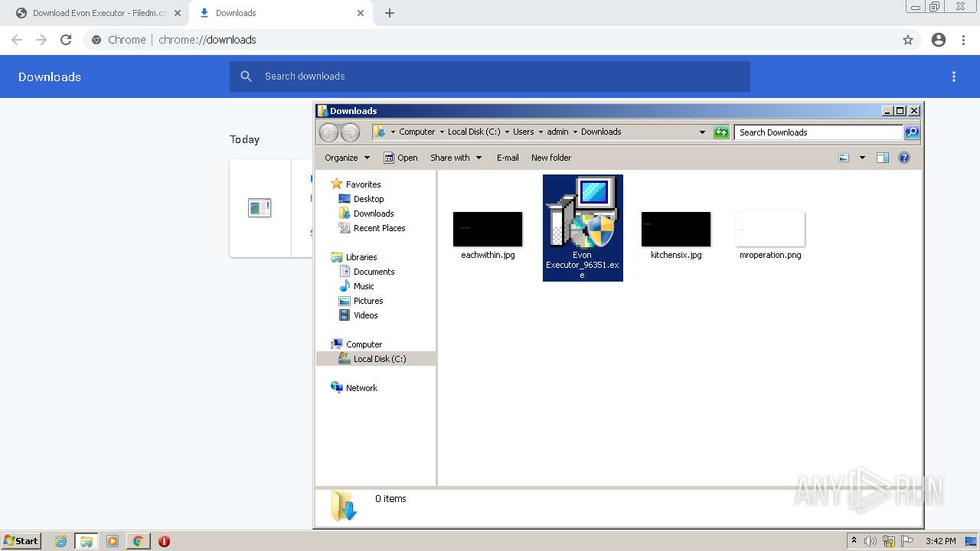Click Computer in the address path

[416, 132]
